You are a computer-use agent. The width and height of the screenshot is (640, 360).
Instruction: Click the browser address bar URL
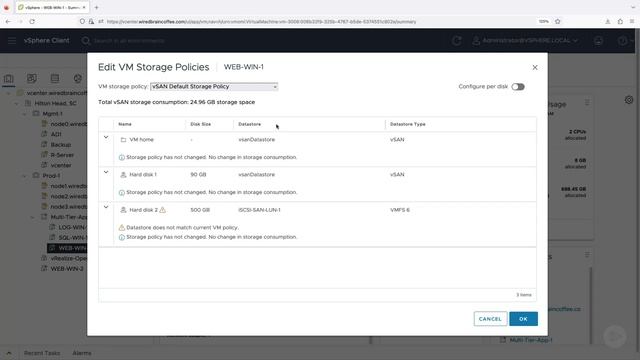click(x=261, y=22)
